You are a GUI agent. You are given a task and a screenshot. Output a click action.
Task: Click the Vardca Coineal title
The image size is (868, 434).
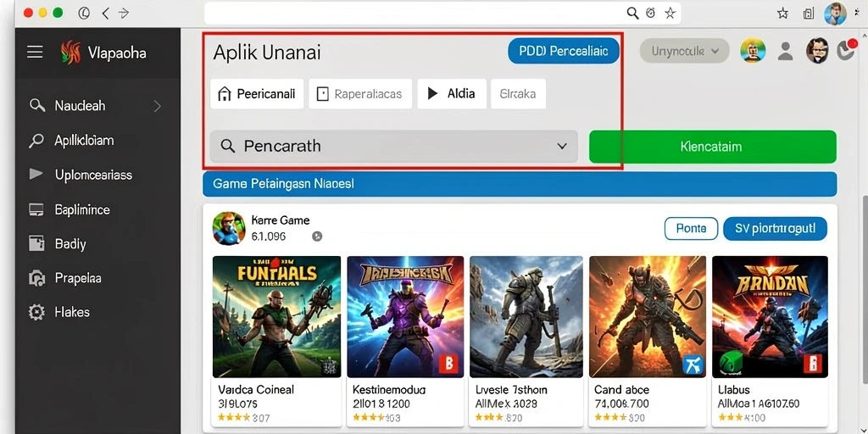[256, 390]
